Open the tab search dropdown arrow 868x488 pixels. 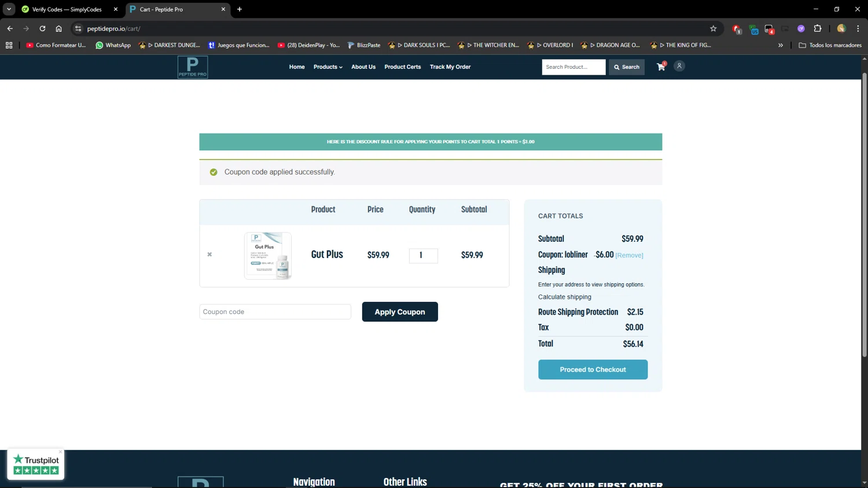pos(9,9)
